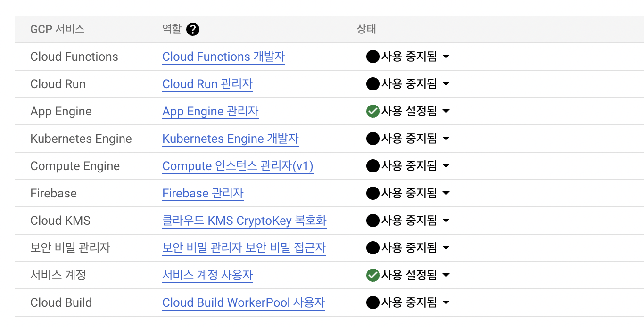Open the Cloud Run status dropdown
Screen dimensions: 644x327
pos(446,84)
